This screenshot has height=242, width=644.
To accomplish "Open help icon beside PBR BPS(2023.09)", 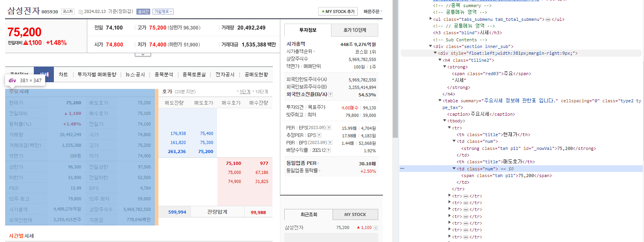I will point(330,143).
